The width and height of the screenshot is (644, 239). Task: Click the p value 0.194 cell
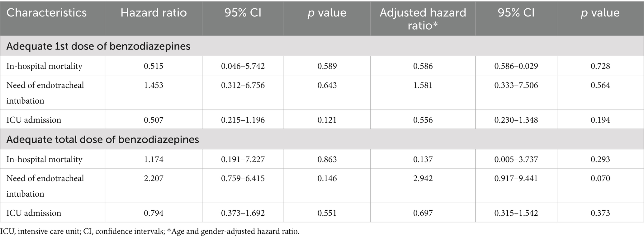(600, 120)
